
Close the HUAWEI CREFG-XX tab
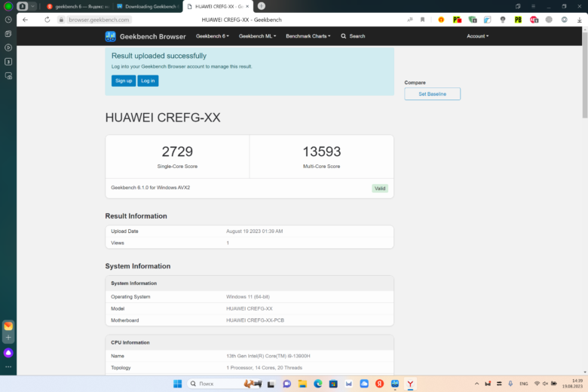pyautogui.click(x=247, y=6)
